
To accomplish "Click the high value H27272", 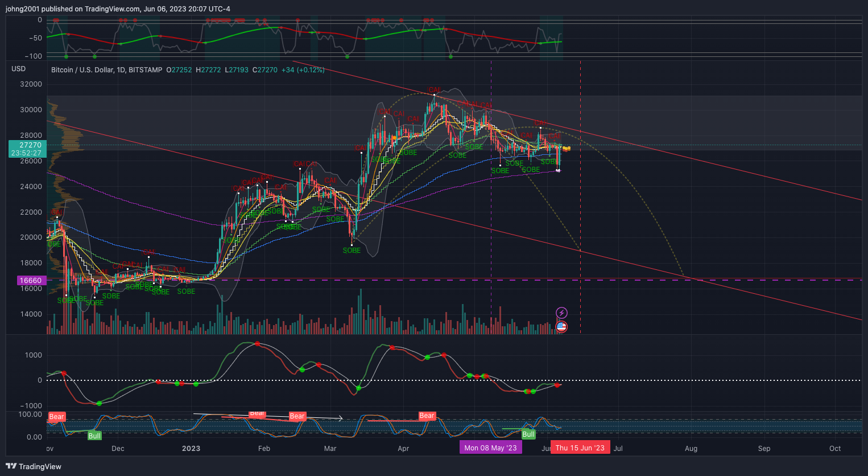I will click(208, 70).
